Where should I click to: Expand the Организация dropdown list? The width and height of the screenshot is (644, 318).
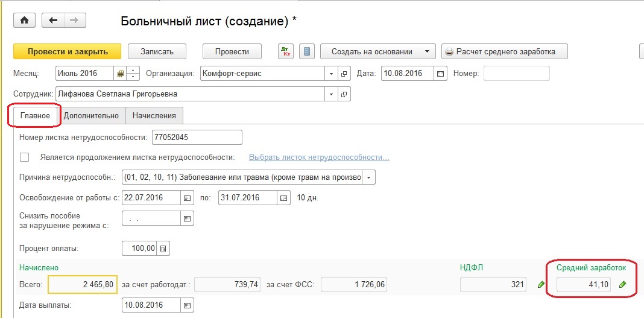(x=331, y=74)
